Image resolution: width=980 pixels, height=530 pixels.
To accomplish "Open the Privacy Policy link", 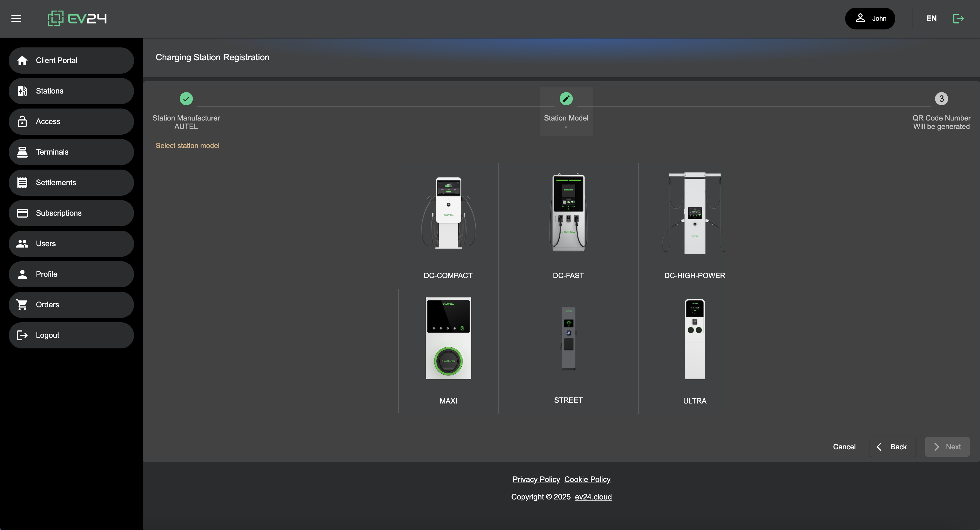I will click(x=536, y=479).
